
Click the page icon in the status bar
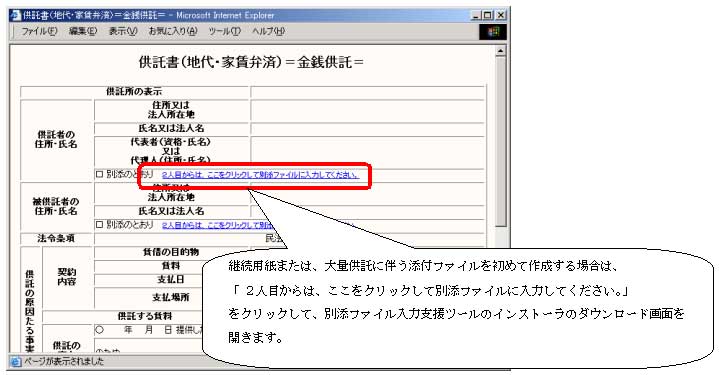click(x=16, y=362)
